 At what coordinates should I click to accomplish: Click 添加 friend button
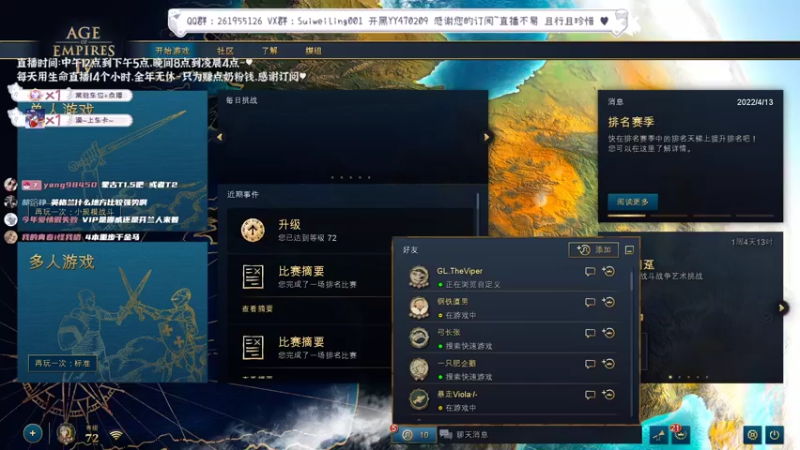pos(594,249)
